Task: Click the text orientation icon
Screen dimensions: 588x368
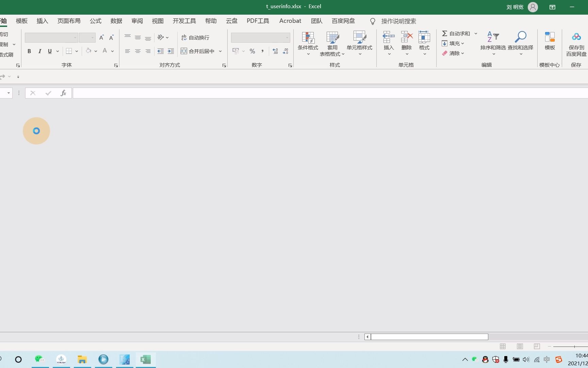Action: [x=161, y=37]
